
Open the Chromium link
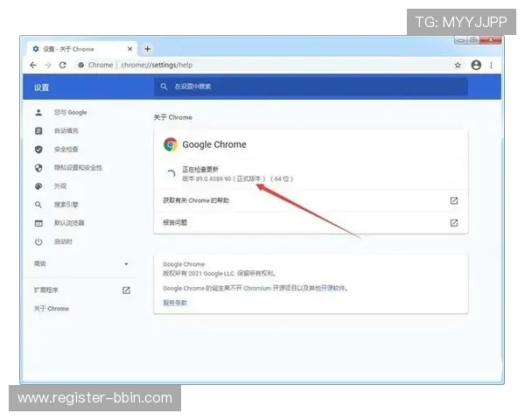pyautogui.click(x=257, y=288)
